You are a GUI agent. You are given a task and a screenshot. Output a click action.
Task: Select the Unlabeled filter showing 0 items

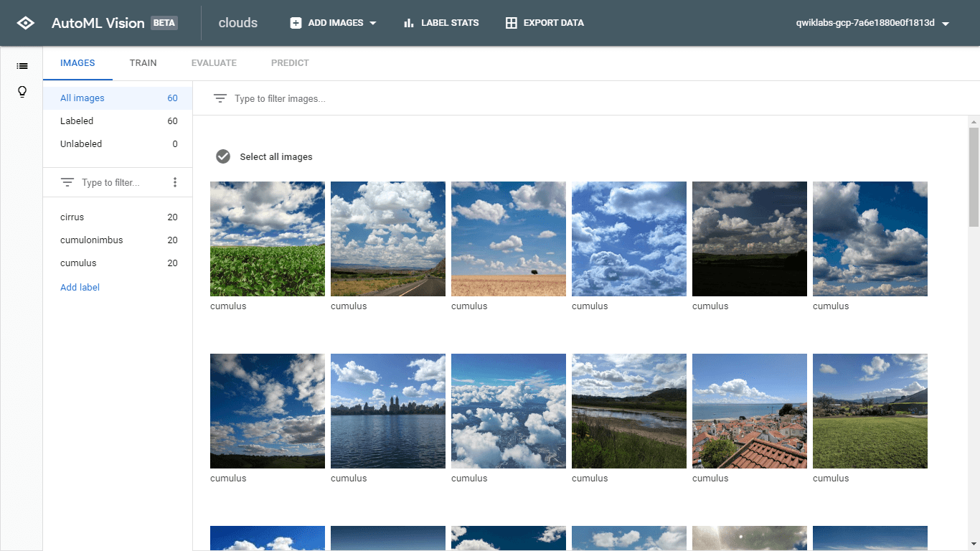coord(81,143)
